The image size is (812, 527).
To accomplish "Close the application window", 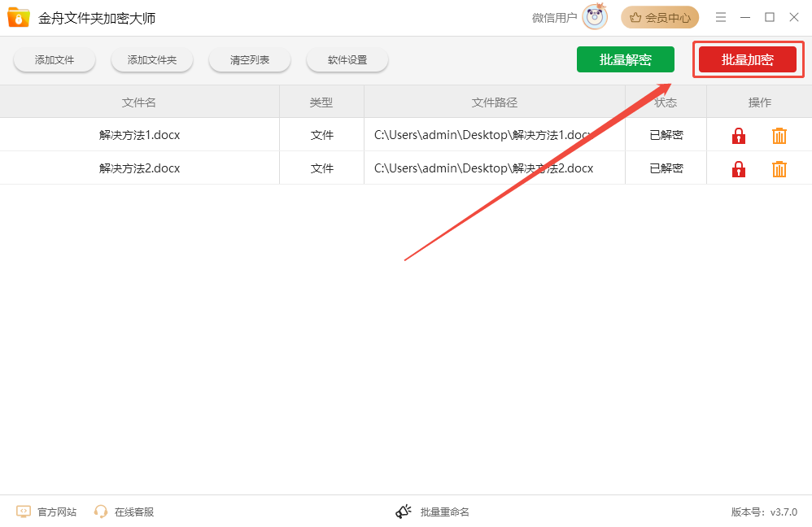I will click(794, 18).
